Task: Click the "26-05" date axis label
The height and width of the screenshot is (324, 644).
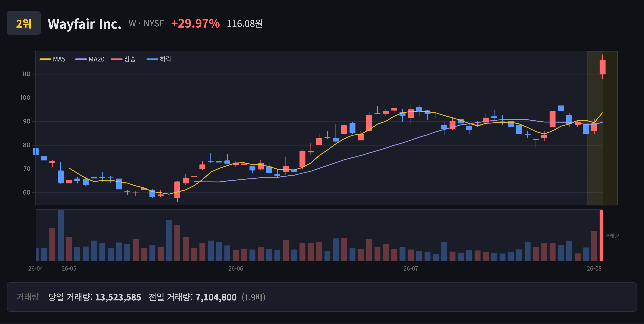Action: (69, 268)
